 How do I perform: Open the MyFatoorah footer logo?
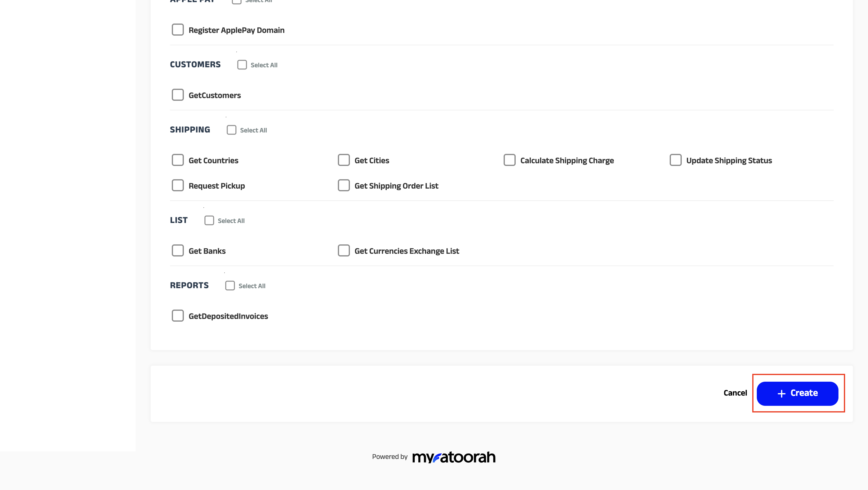coord(454,457)
